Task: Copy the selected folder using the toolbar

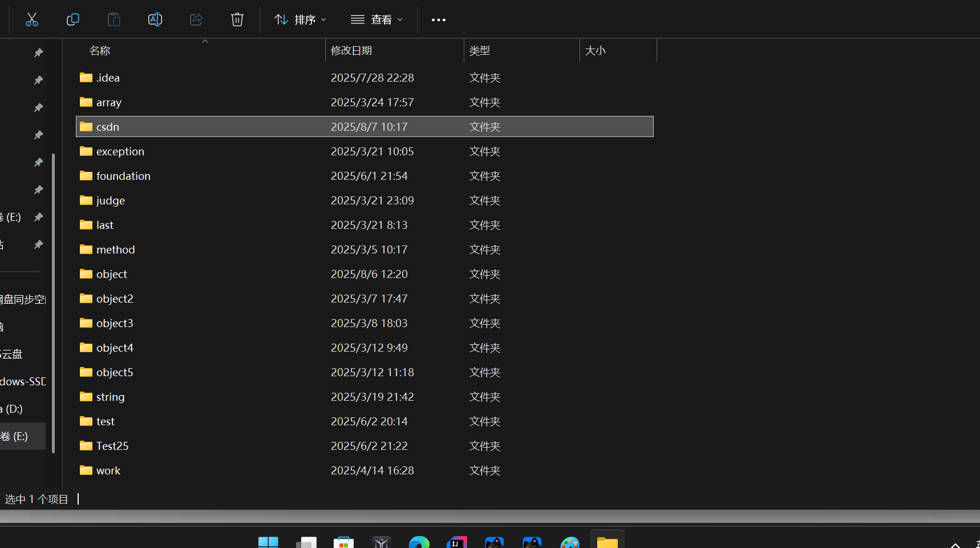Action: coord(73,19)
